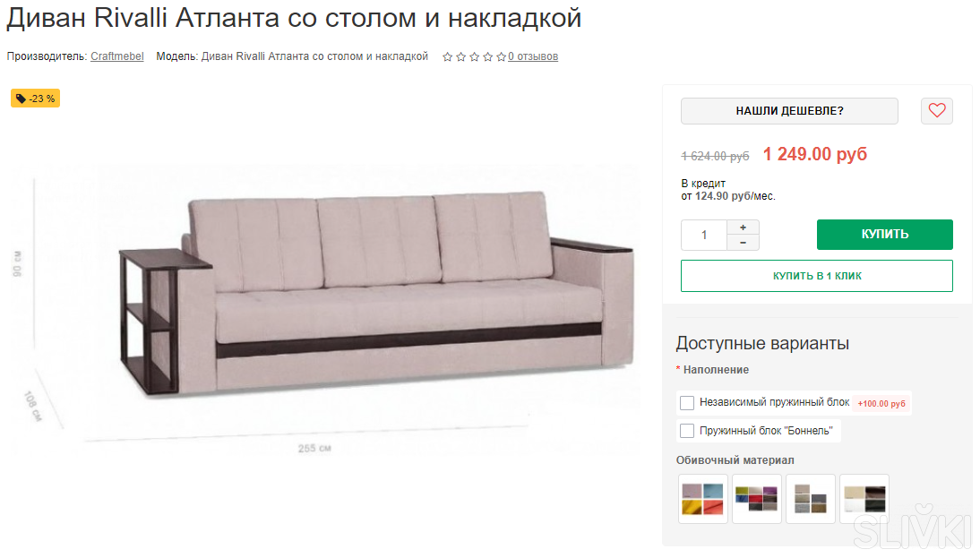Viewport: 980px width, 558px height.
Task: Select the first upholstery swatch with yellow
Action: tap(703, 499)
